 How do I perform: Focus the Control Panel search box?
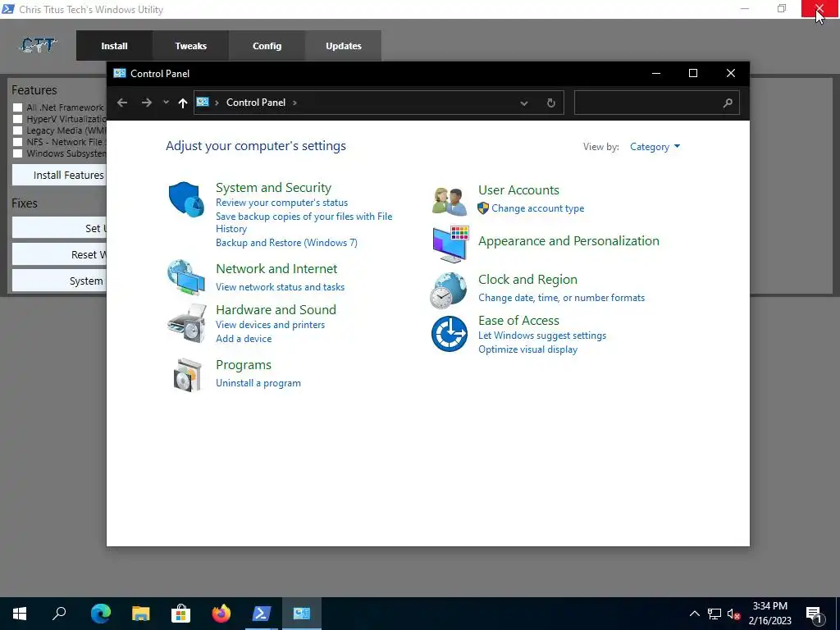click(x=657, y=103)
